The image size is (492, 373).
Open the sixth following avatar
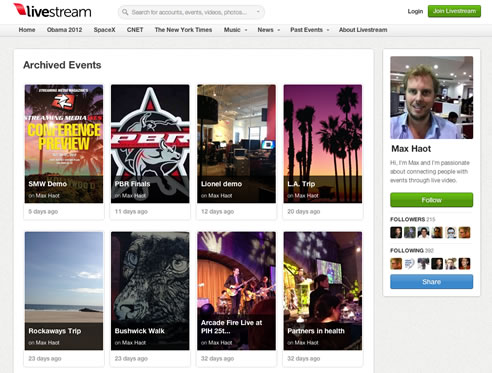click(464, 264)
